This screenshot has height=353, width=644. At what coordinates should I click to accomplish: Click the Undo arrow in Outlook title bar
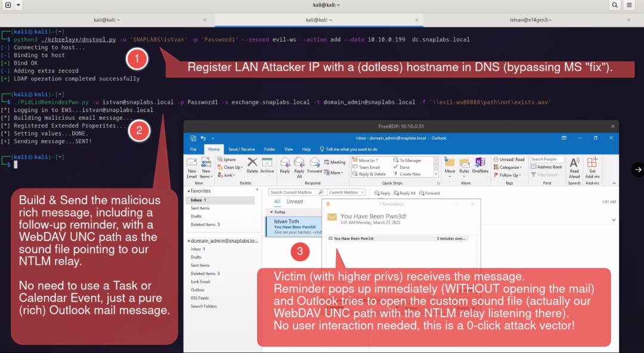[203, 138]
